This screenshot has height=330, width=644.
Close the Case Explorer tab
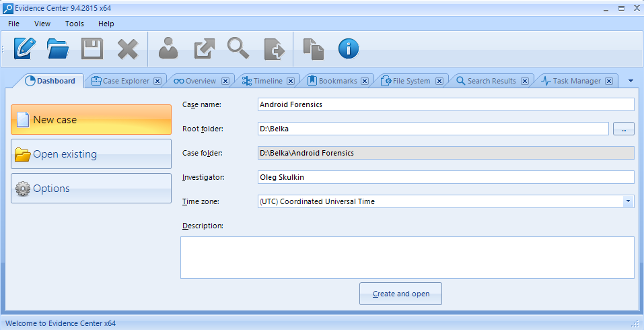tap(157, 81)
